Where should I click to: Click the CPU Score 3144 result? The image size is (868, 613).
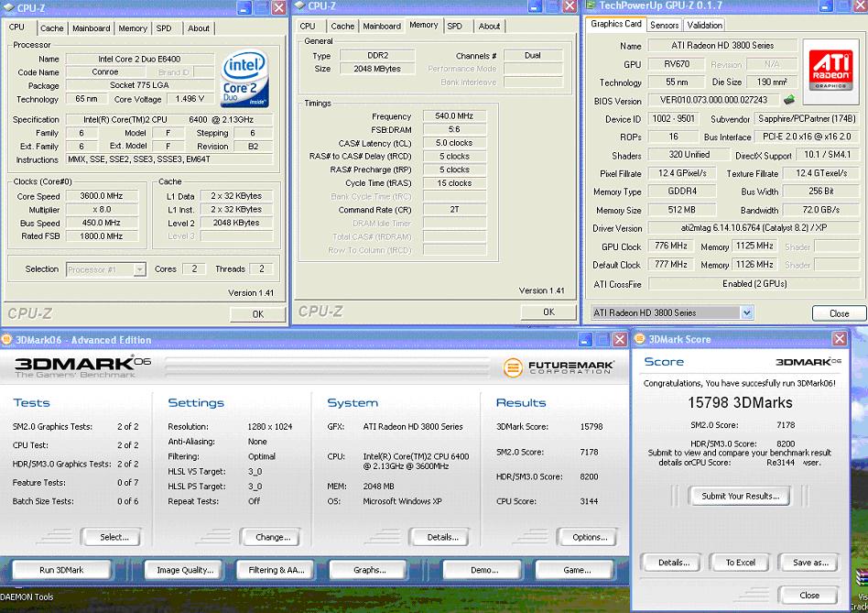click(x=589, y=501)
